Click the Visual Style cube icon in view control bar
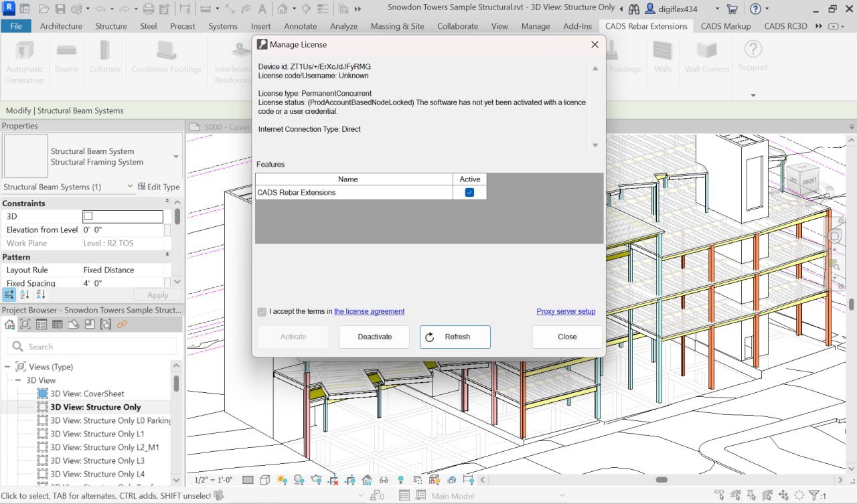The width and height of the screenshot is (857, 504). (264, 480)
